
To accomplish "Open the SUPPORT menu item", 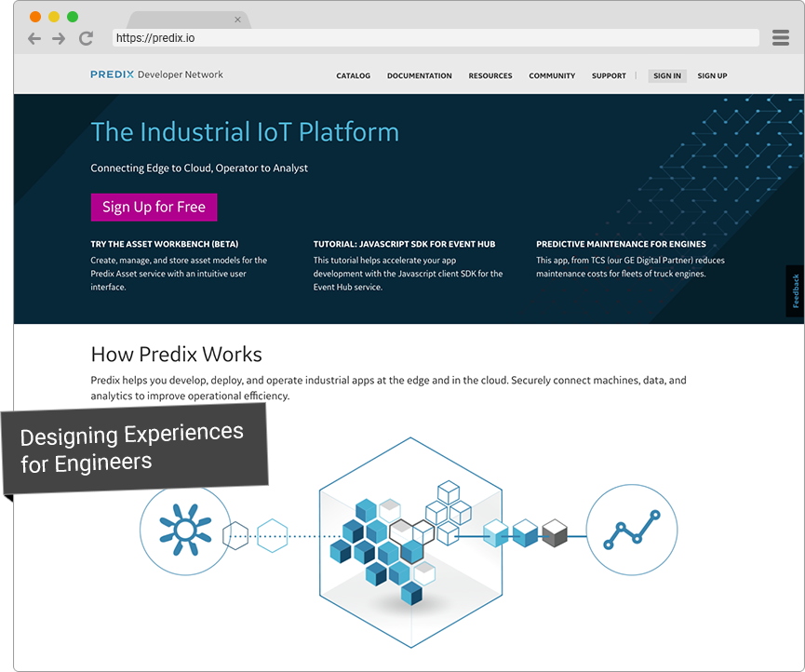I will click(x=609, y=76).
